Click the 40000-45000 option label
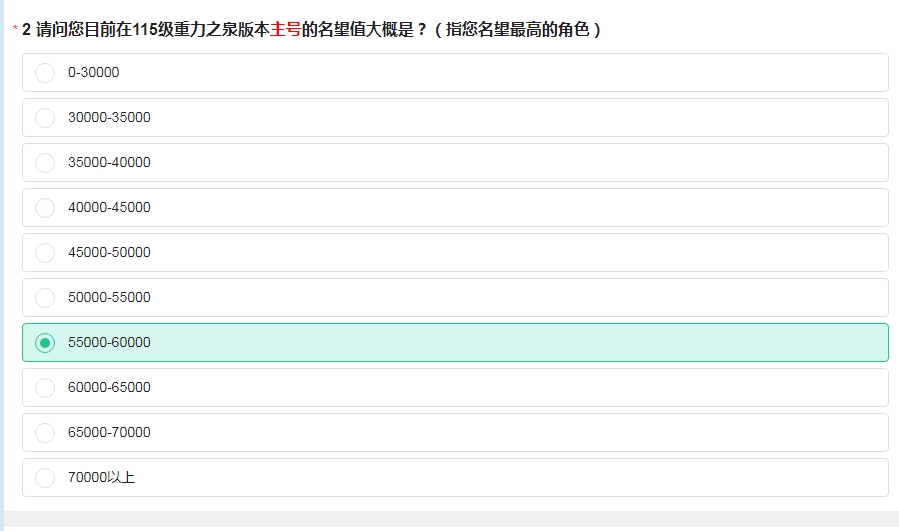Viewport: 899px width, 531px height. (109, 207)
